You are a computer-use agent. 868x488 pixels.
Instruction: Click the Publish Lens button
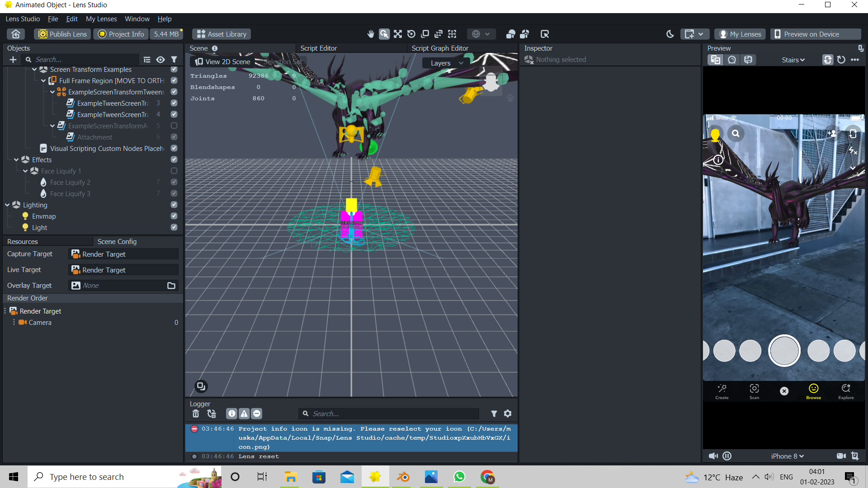[62, 34]
